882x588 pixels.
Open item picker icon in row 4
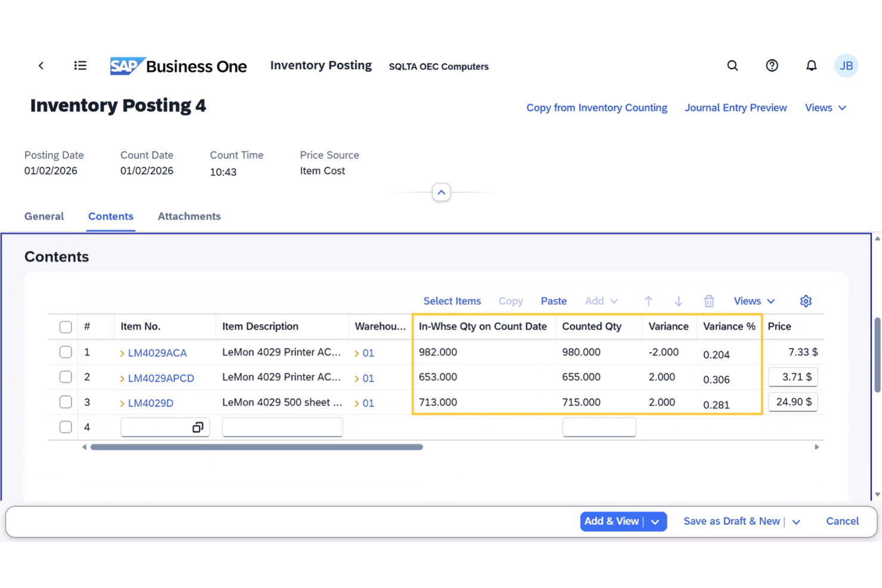198,427
